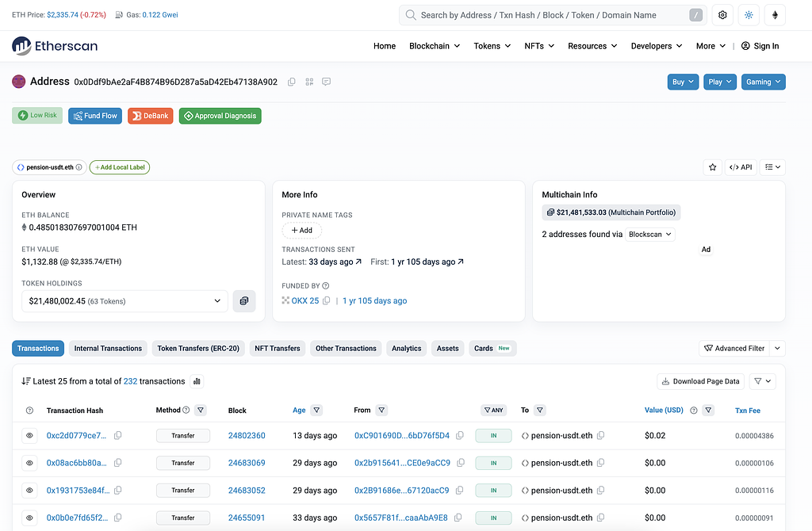The image size is (812, 531).
Task: Expand the Buy dropdown button
Action: (683, 82)
